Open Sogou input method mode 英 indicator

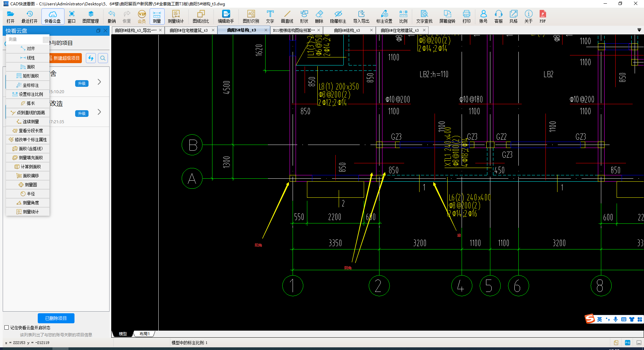[600, 319]
